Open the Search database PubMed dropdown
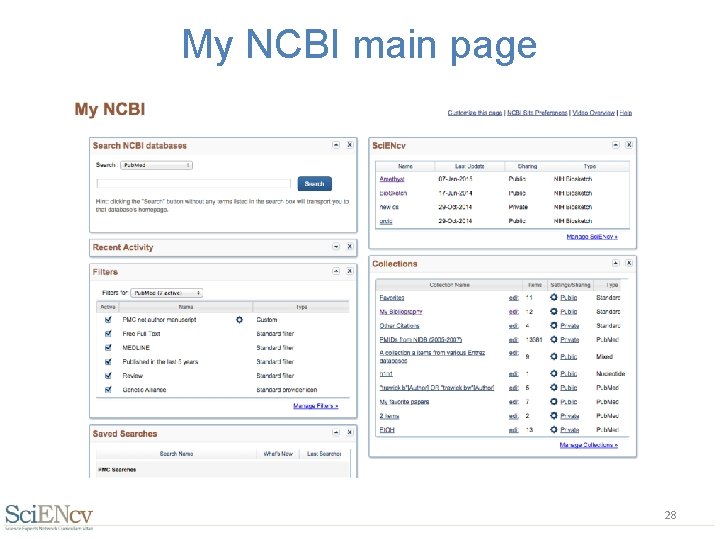This screenshot has width=720, height=540. (156, 165)
